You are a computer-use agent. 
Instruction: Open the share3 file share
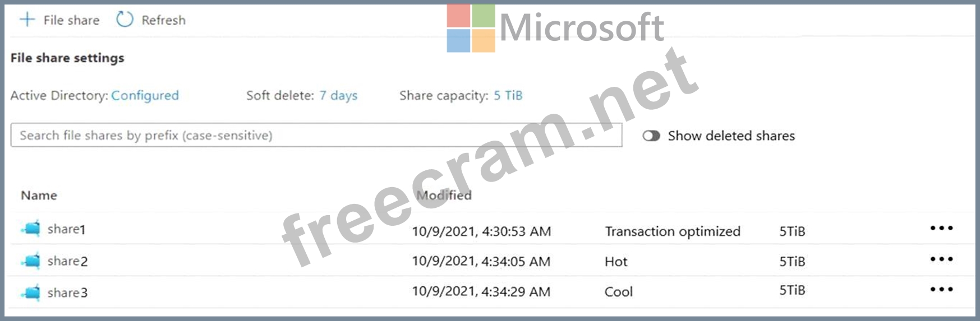point(67,292)
